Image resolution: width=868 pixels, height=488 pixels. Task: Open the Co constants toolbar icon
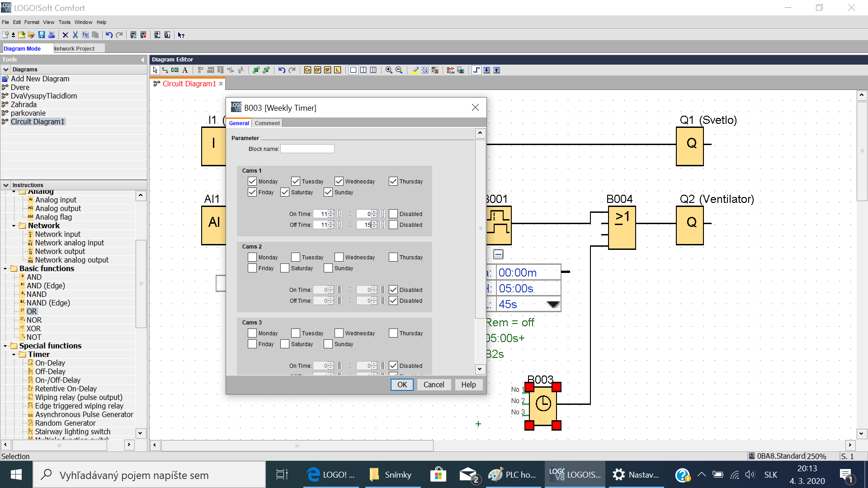(307, 70)
